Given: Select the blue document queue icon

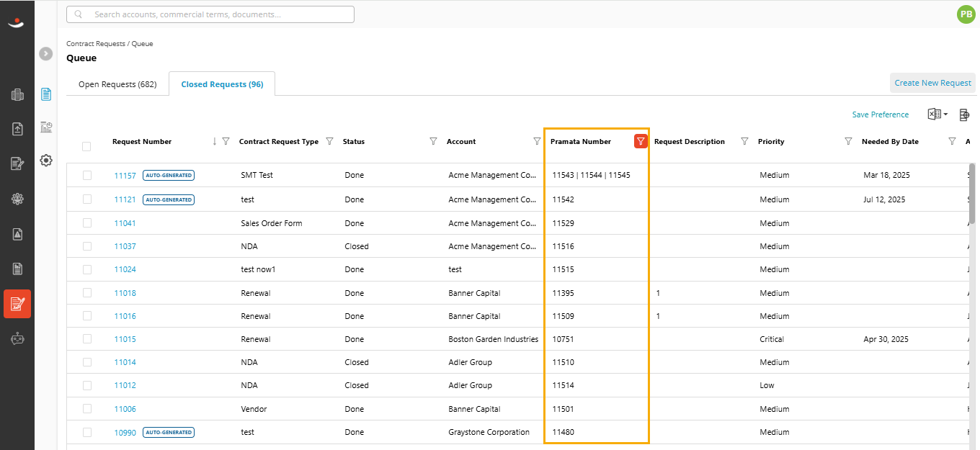Looking at the screenshot, I should tap(46, 94).
